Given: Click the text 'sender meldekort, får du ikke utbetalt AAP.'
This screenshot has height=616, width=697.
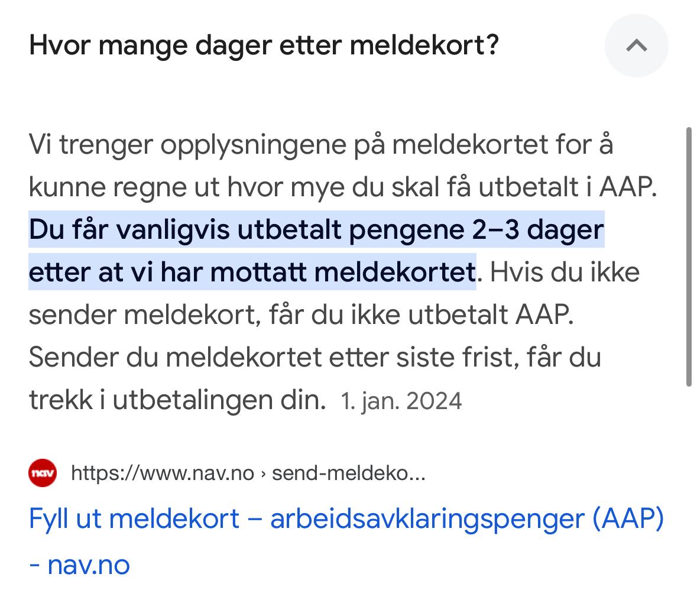Looking at the screenshot, I should (x=302, y=315).
